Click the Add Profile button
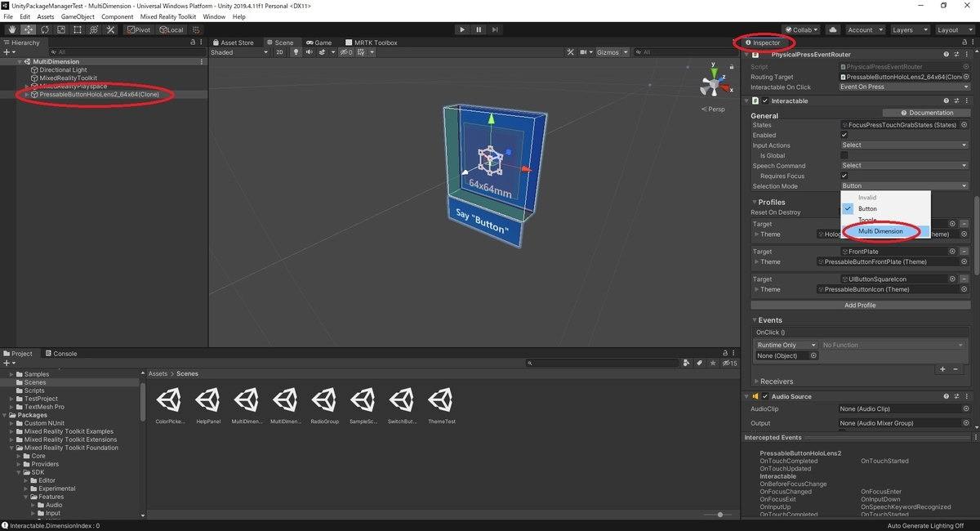This screenshot has width=980, height=531. click(860, 305)
